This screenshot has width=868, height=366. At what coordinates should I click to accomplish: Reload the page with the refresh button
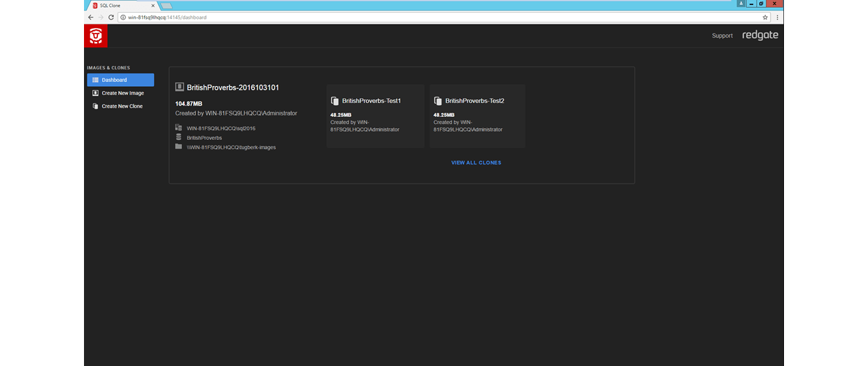111,17
